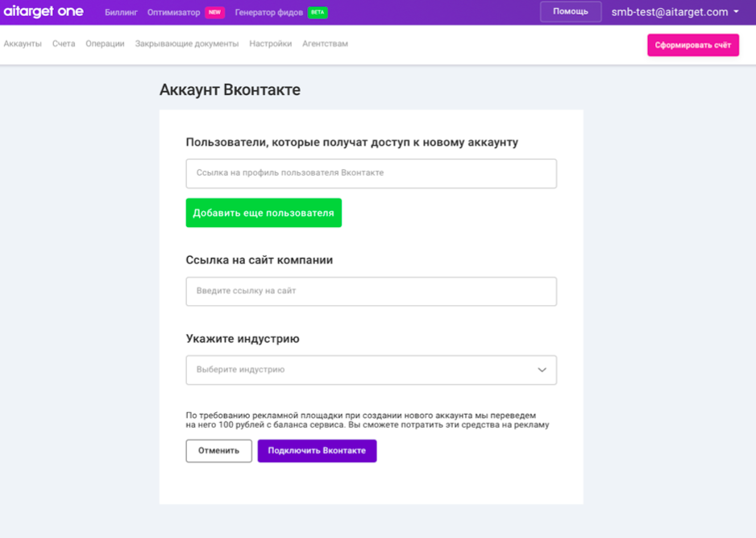The width and height of the screenshot is (756, 538).
Task: Click the 100 рублей notice text
Action: (x=368, y=420)
